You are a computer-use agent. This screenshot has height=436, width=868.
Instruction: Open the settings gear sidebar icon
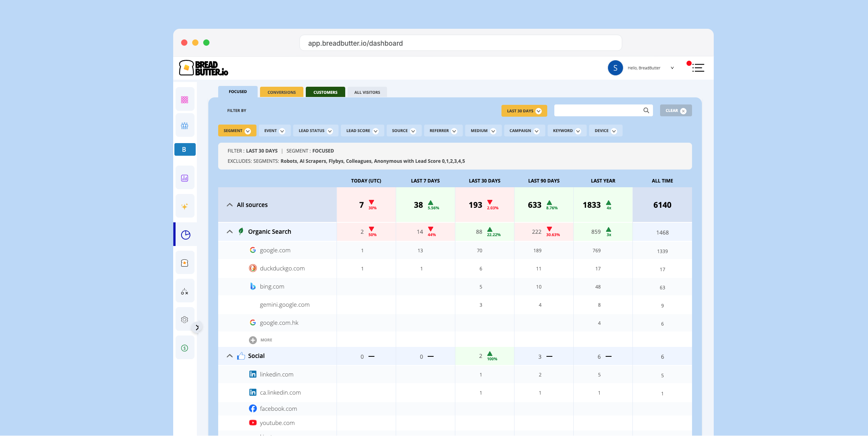click(185, 320)
